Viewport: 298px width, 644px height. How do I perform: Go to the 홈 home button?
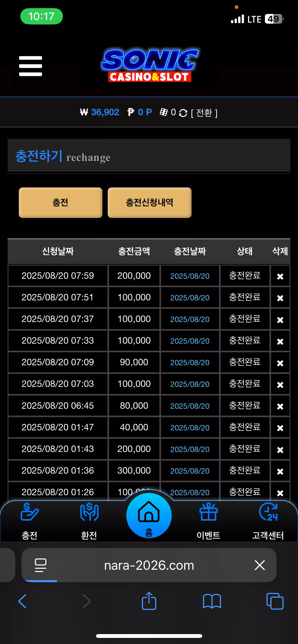click(x=149, y=516)
